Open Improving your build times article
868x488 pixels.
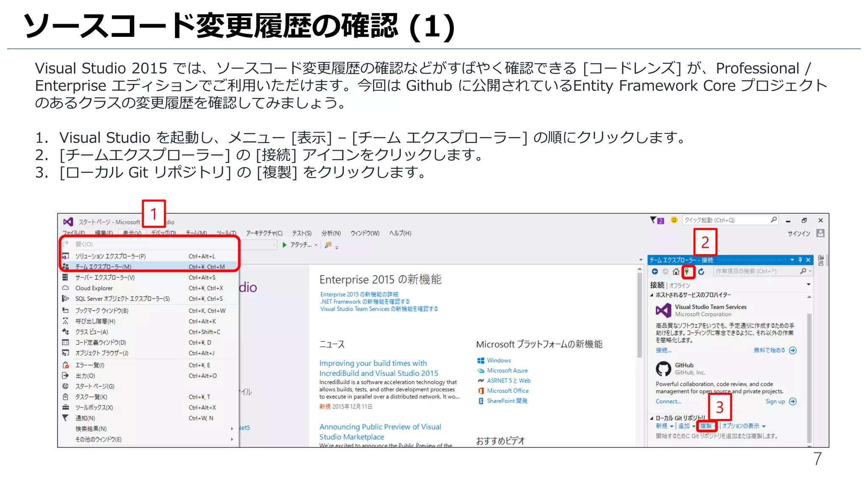coord(378,368)
